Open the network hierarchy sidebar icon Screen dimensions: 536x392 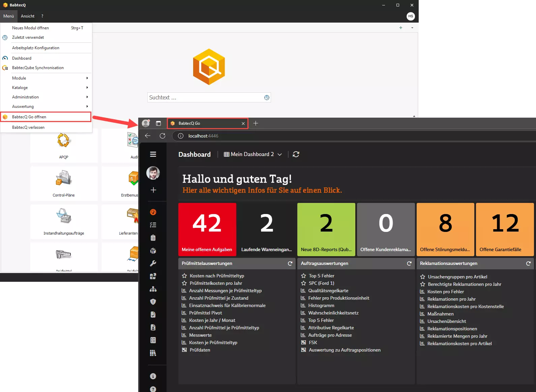153,289
